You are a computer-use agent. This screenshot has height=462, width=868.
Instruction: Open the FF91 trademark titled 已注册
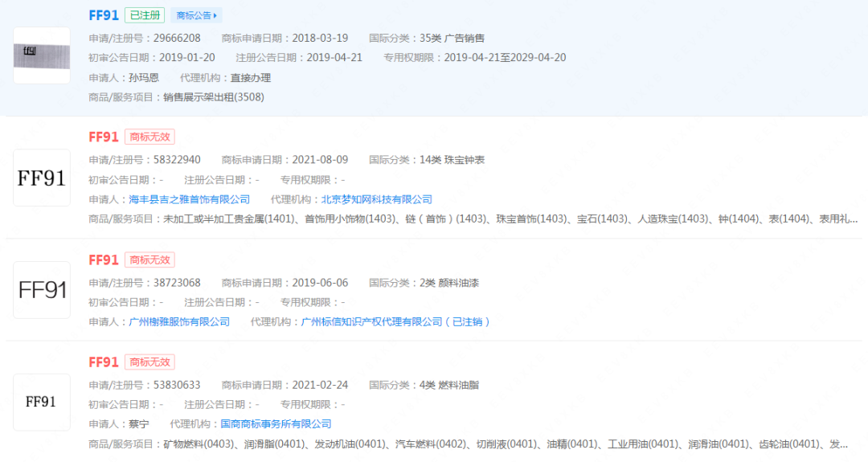(104, 15)
